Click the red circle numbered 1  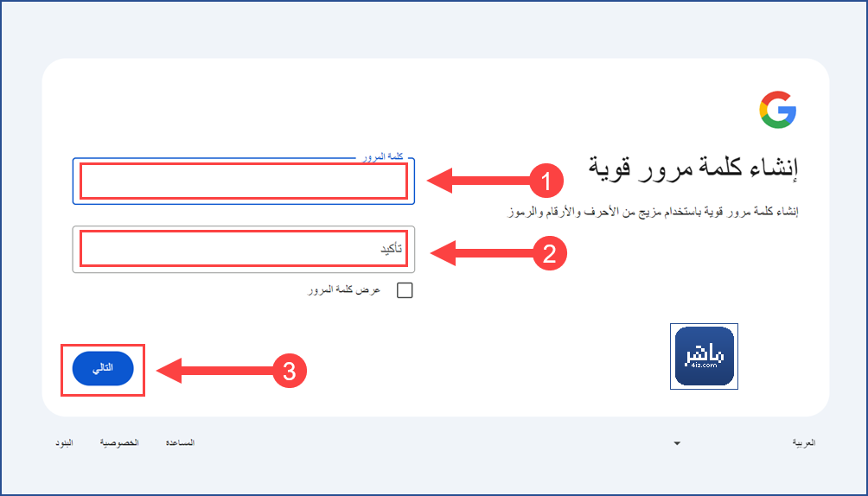(x=546, y=181)
